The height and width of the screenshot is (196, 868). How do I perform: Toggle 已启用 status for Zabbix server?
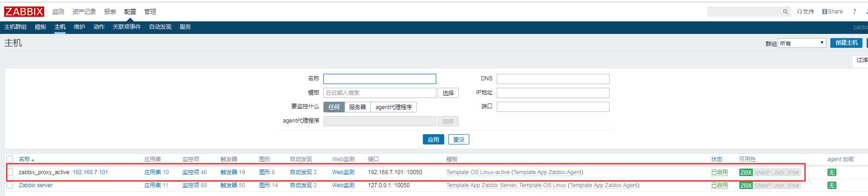(719, 185)
